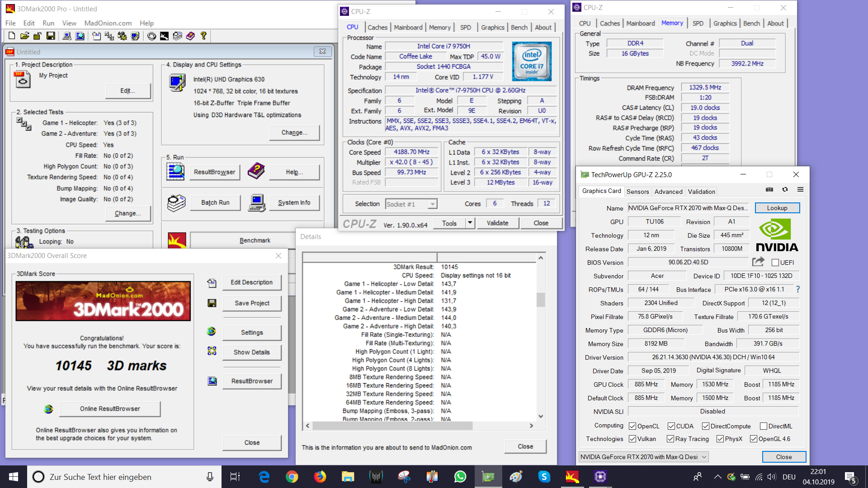This screenshot has width=868, height=488.
Task: Toggle the OpenGL 4.6 checkbox
Action: click(754, 439)
